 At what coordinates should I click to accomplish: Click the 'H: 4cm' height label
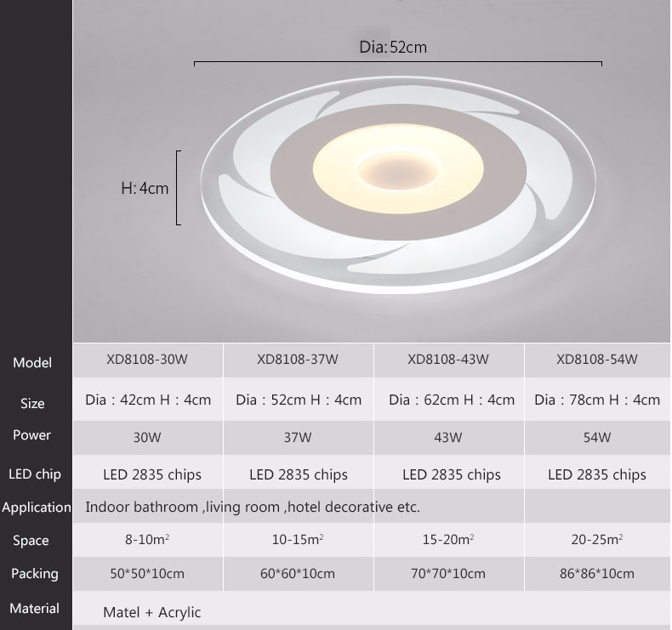coord(145,188)
